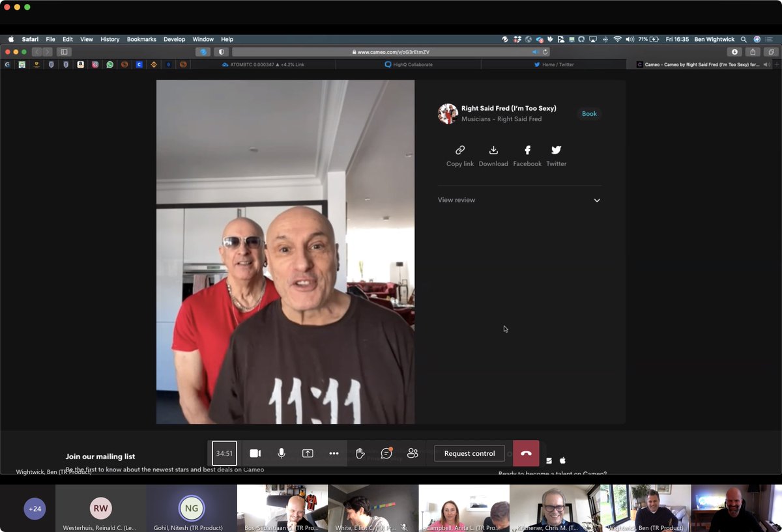
Task: Open Musicians - Right Said Fred category link
Action: click(501, 119)
